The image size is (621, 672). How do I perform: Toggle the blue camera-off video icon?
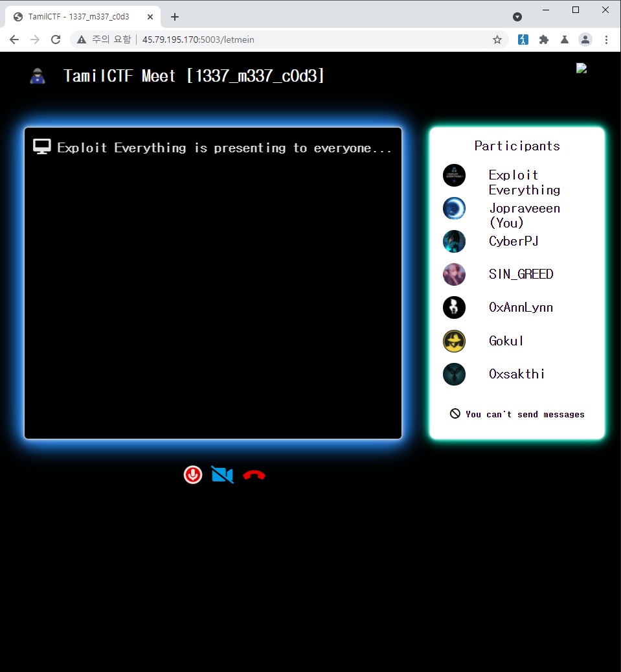(222, 475)
